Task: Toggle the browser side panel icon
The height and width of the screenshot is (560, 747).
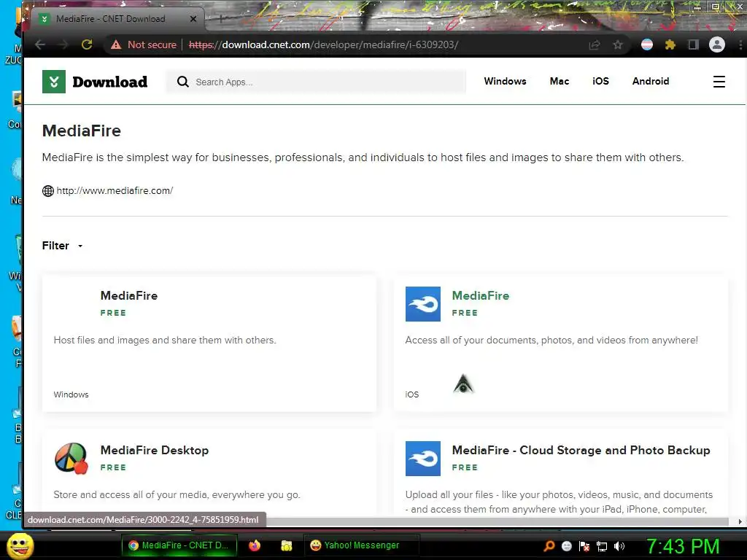Action: click(694, 44)
